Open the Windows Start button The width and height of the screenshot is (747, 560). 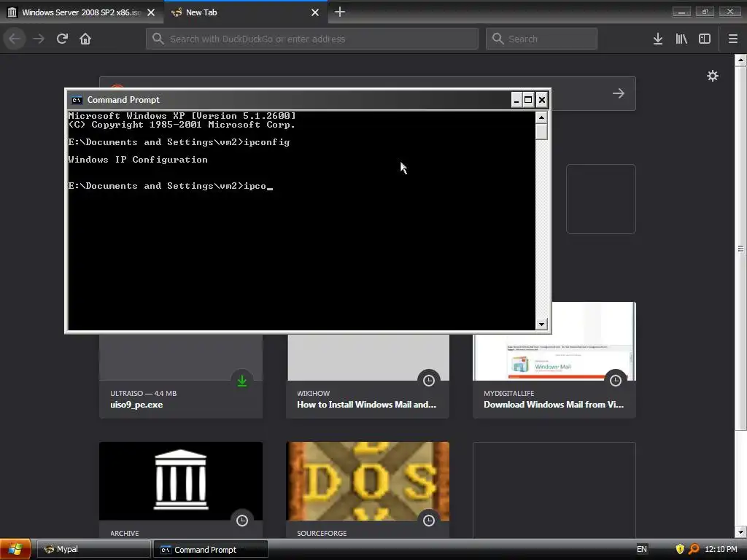[x=16, y=549]
